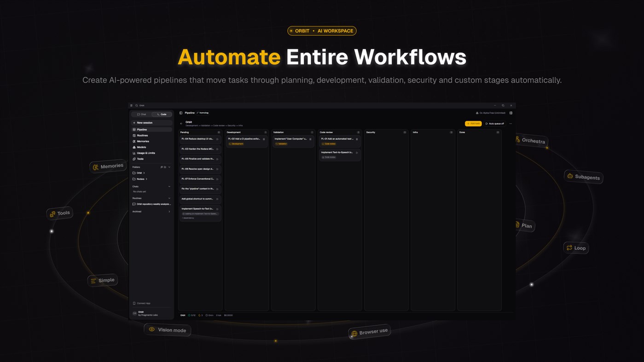644x362 pixels.
Task: Open Usage & Limits page
Action: click(x=151, y=153)
